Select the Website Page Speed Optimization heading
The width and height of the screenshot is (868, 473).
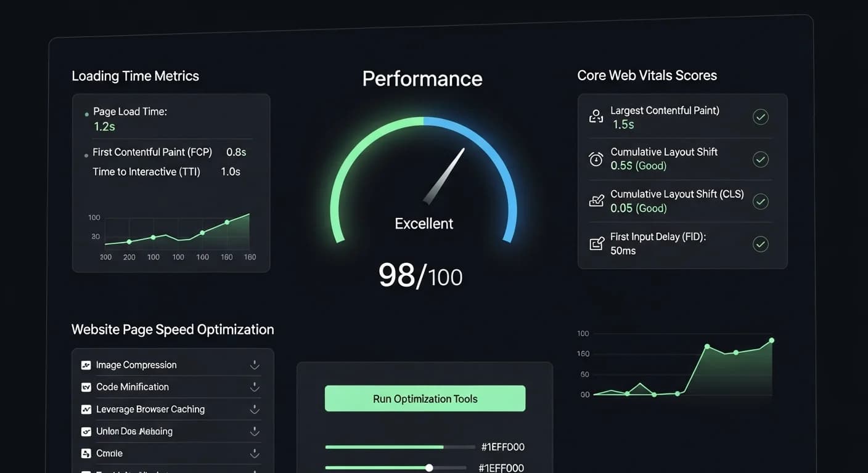[x=173, y=329]
